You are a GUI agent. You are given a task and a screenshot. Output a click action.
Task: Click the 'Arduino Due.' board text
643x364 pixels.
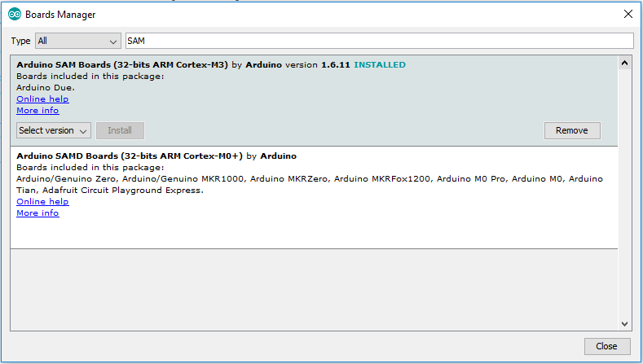pos(46,87)
